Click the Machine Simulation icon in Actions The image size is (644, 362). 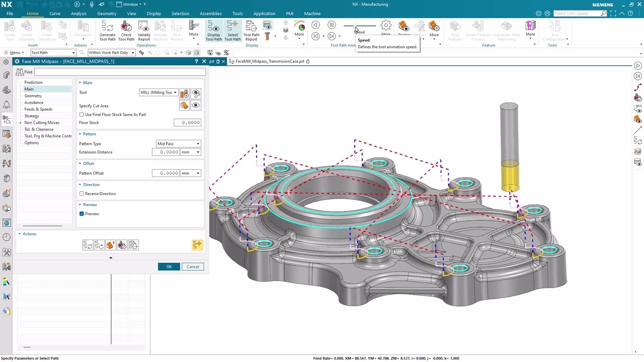tap(122, 245)
